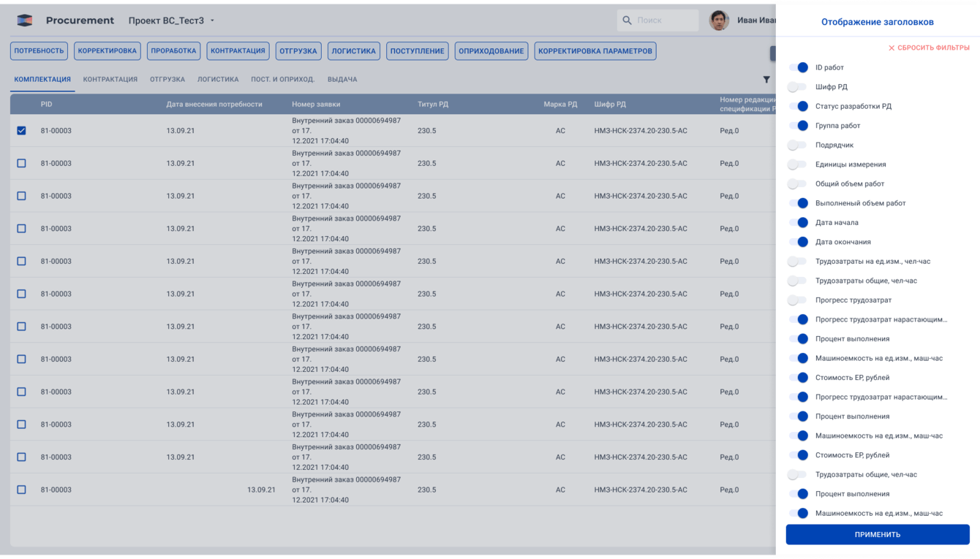
Task: Switch to the Контрактация tab below the buttons
Action: coord(110,80)
